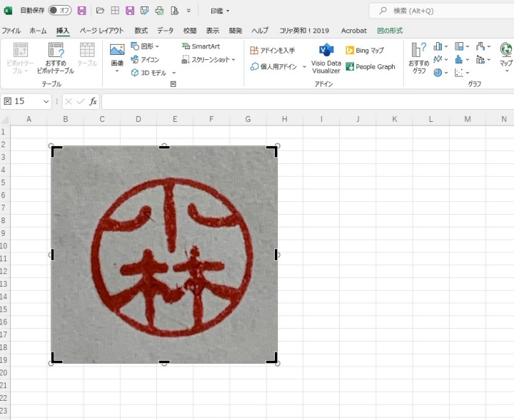Open the ヘルプ tab

tap(260, 31)
